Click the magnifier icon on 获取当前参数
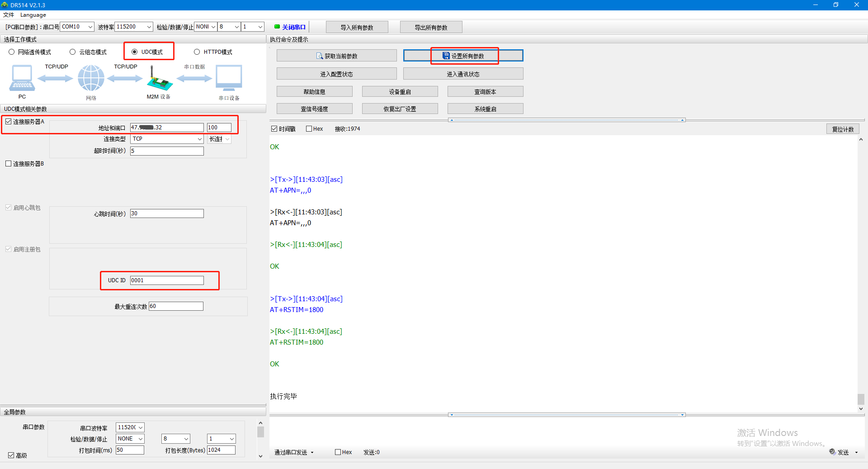The image size is (868, 469). pyautogui.click(x=320, y=56)
